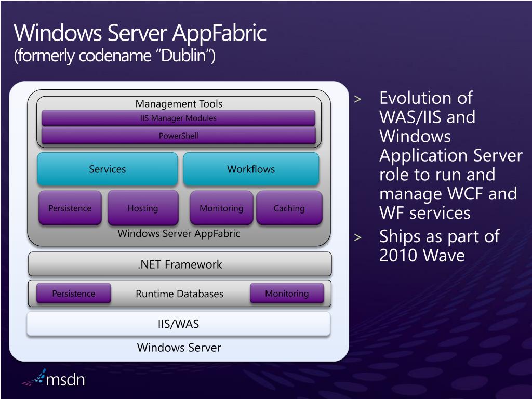Image resolution: width=532 pixels, height=399 pixels.
Task: Click the text Evolution of WAS/IIS
Action: click(426, 107)
